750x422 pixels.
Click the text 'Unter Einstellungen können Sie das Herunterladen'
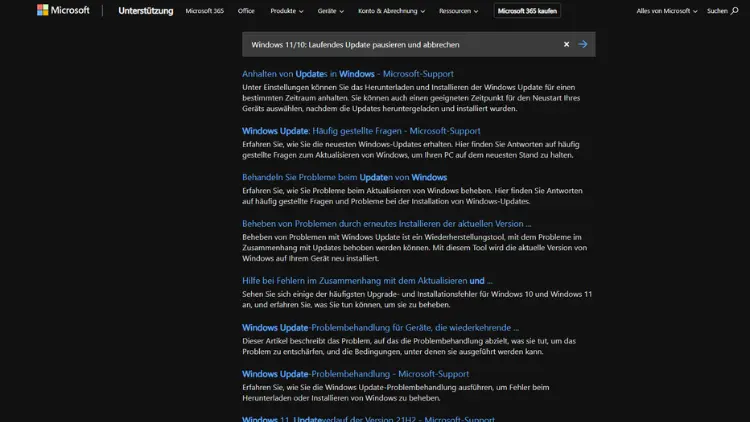(x=326, y=87)
